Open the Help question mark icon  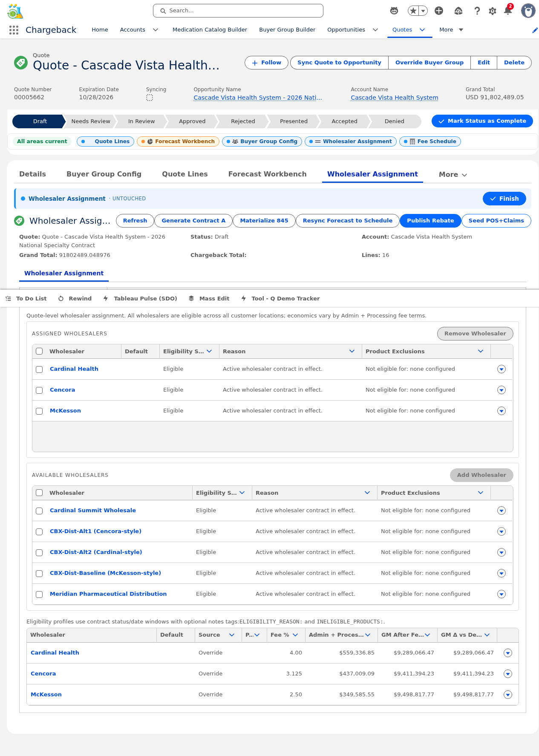[x=477, y=11]
